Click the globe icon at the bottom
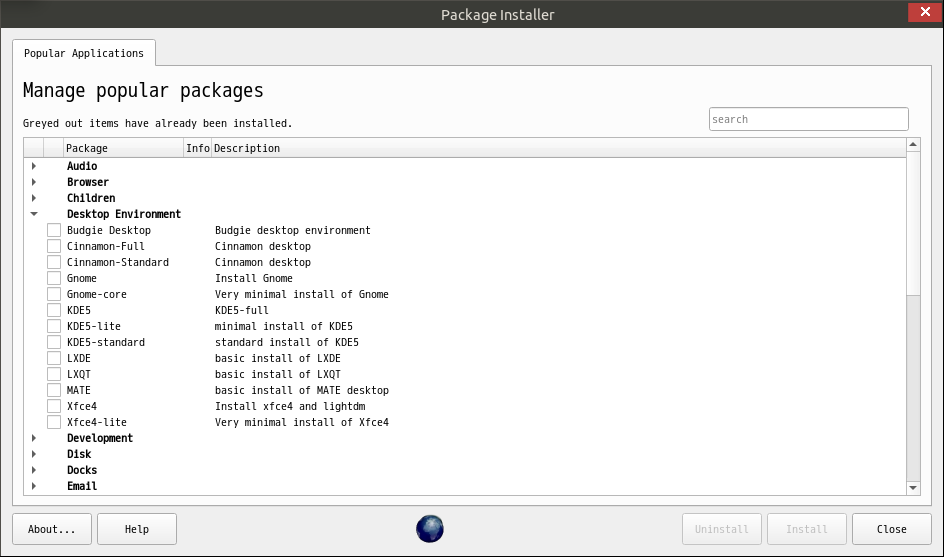Screen dimensions: 944x557 tap(430, 529)
